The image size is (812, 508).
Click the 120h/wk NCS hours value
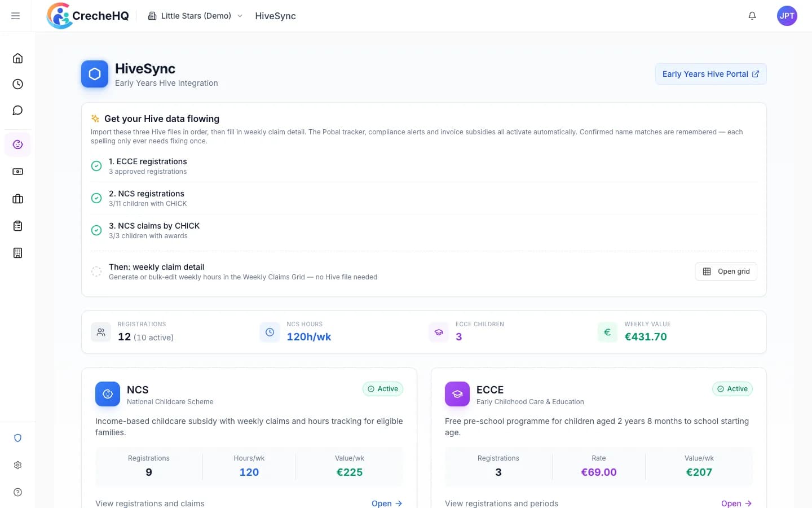coord(309,337)
